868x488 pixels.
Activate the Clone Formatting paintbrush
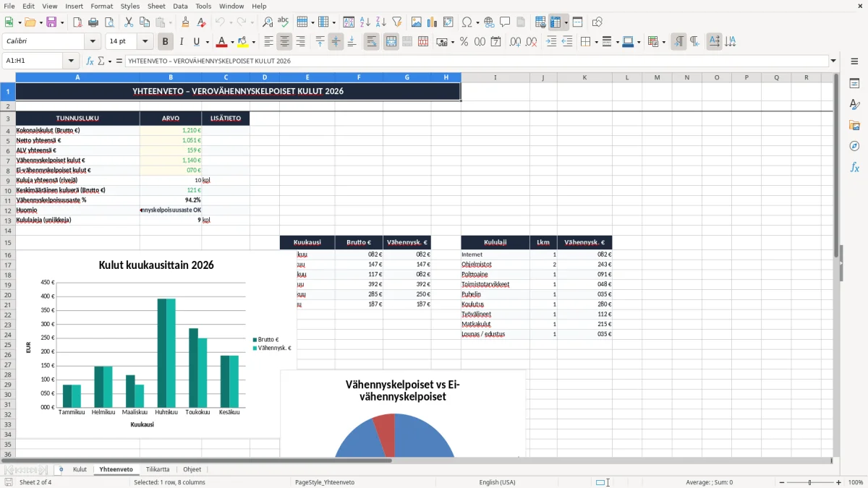coord(185,22)
